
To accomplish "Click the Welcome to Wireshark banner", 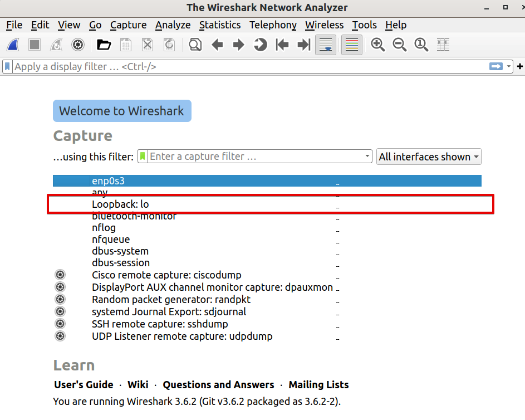I will (122, 111).
